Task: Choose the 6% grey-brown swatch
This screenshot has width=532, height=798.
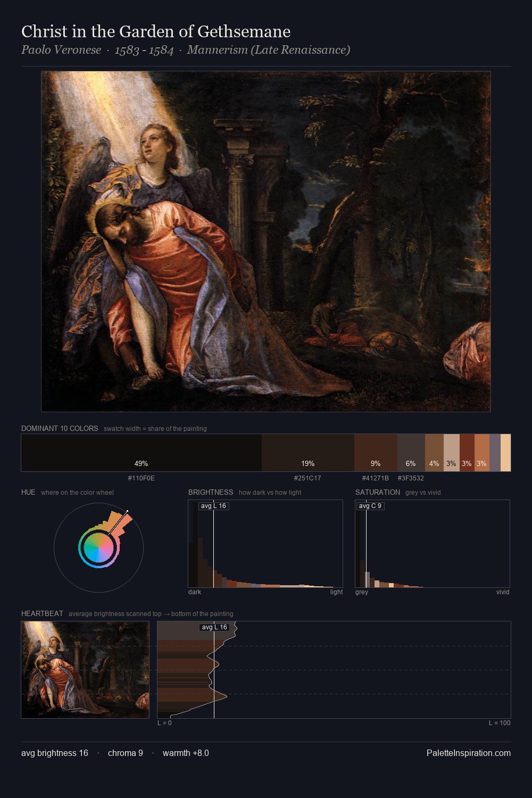Action: click(411, 453)
